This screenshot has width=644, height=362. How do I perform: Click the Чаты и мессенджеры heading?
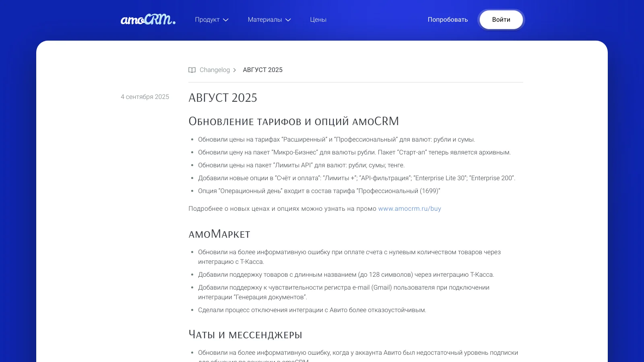tap(245, 335)
